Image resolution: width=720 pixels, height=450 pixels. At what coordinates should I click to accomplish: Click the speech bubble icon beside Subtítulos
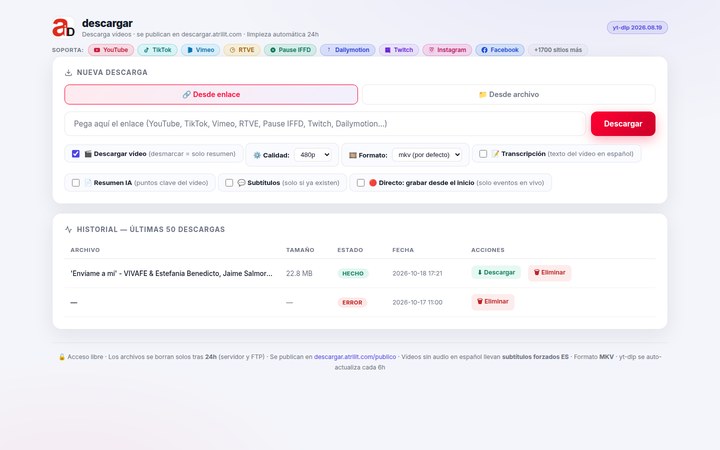(x=241, y=183)
